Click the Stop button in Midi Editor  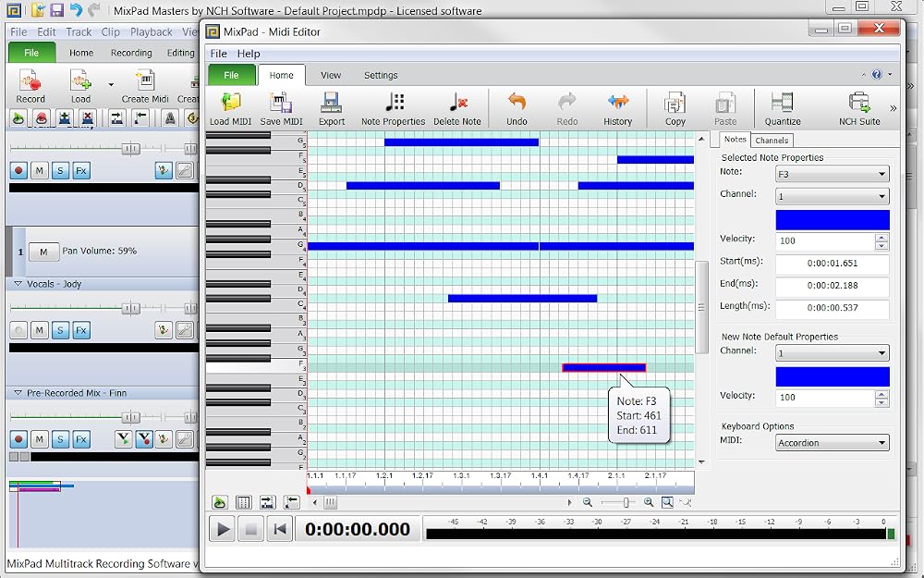250,529
